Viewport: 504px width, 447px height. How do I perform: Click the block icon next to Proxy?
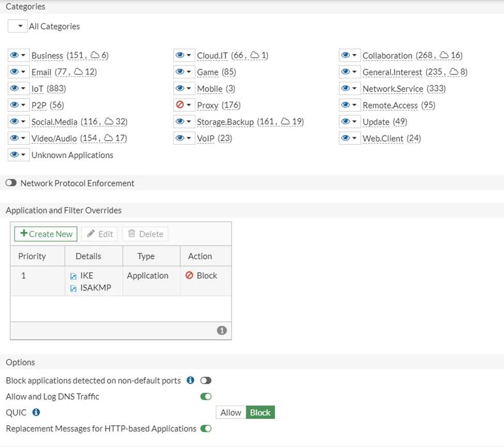(x=180, y=105)
